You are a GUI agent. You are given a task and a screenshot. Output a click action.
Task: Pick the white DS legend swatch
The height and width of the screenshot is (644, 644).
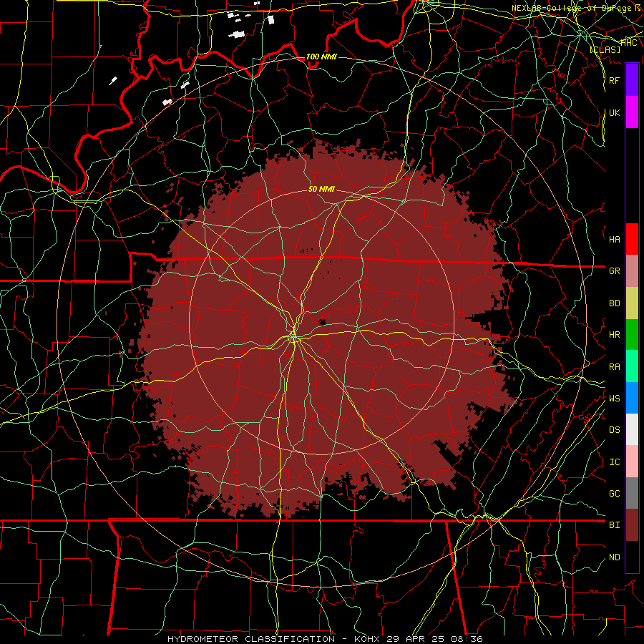632,429
